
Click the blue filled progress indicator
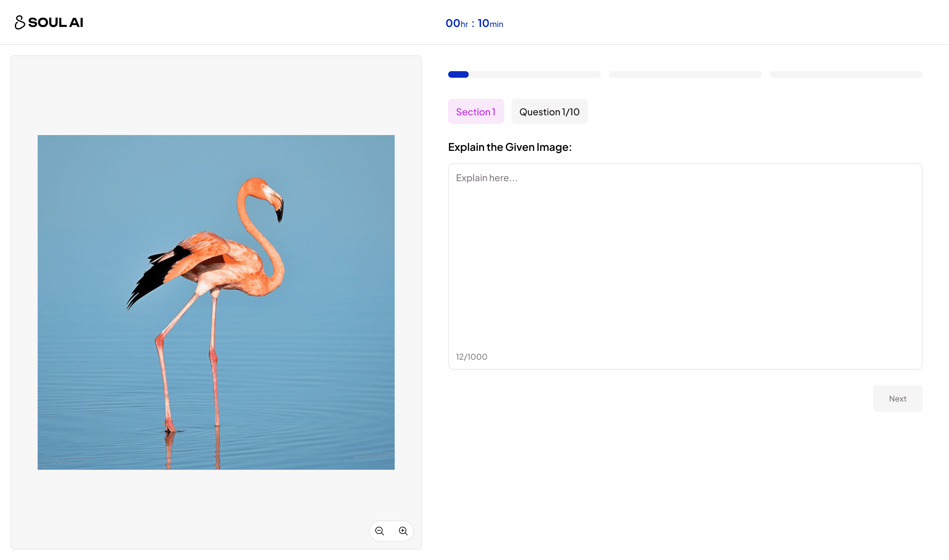pyautogui.click(x=458, y=74)
